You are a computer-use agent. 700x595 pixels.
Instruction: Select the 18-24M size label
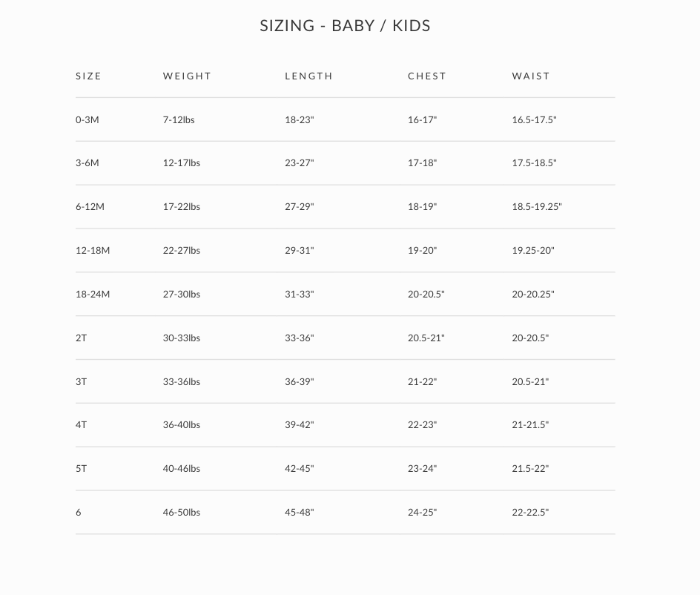[93, 295]
